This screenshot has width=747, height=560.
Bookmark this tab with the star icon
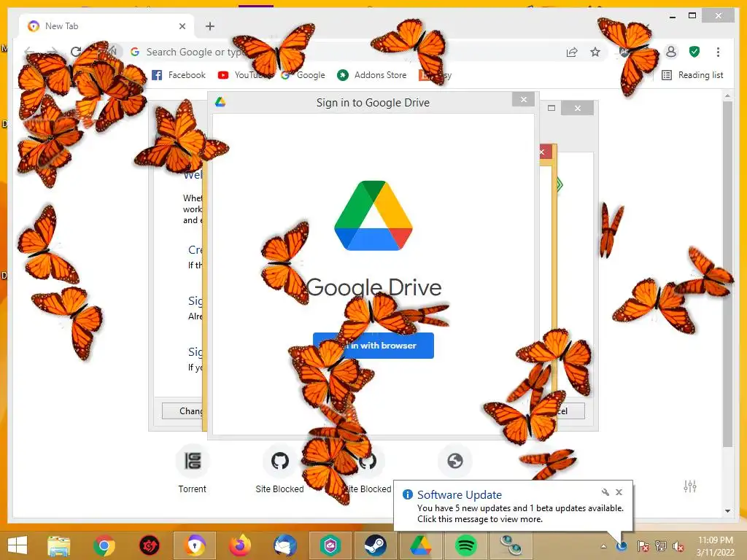point(595,52)
